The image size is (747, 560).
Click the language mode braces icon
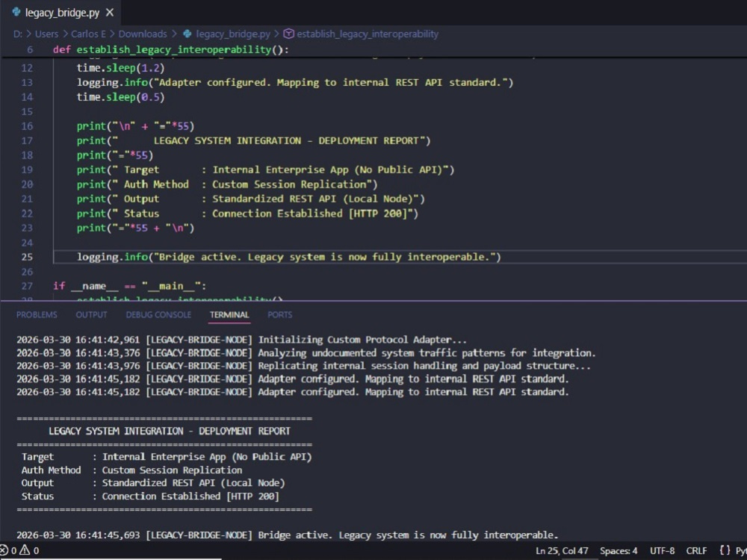point(725,551)
